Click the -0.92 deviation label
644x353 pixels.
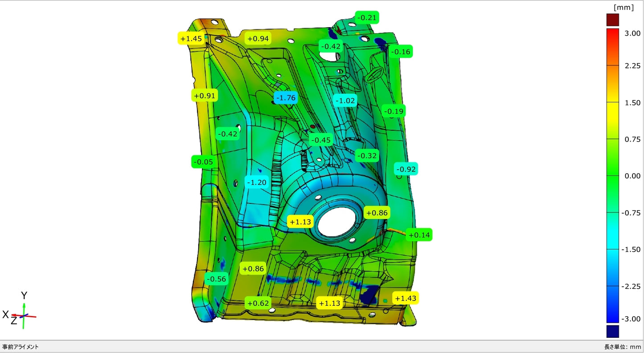pyautogui.click(x=406, y=169)
